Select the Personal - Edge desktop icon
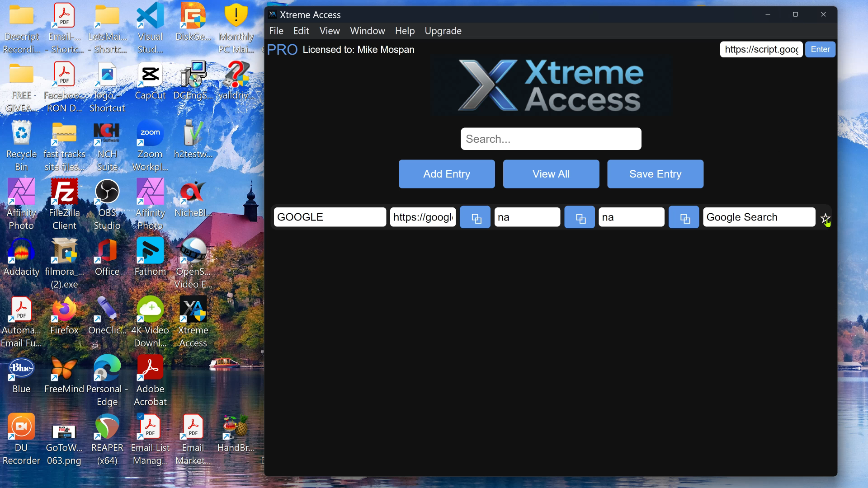 pyautogui.click(x=107, y=380)
